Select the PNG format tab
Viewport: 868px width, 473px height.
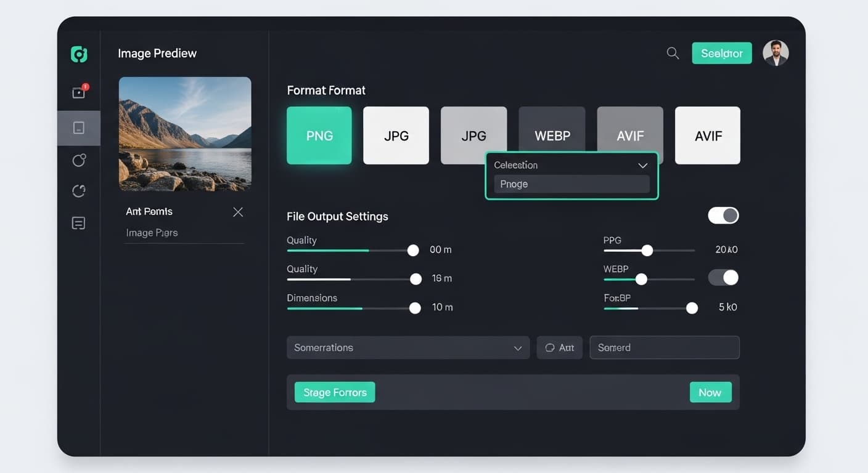click(x=319, y=135)
